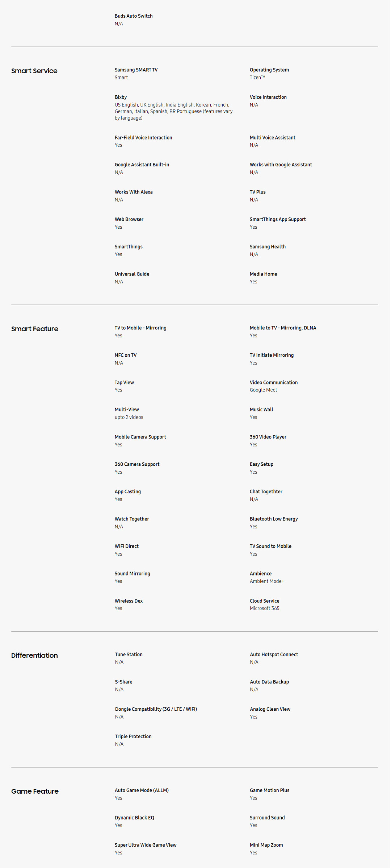The image size is (391, 868).
Task: Click the Ambient Mode+ value text
Action: pos(267,581)
